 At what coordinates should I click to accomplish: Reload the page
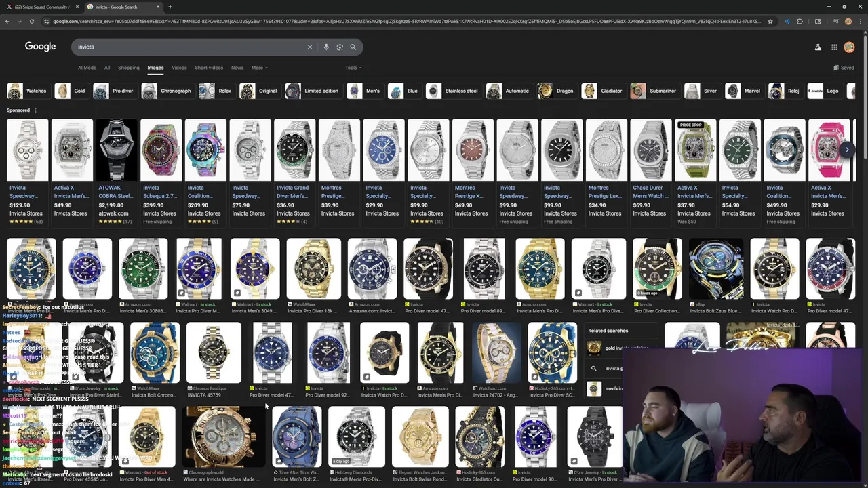click(31, 21)
